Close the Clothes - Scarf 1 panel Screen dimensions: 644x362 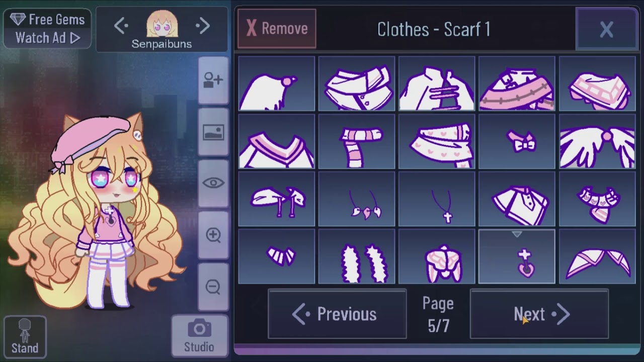606,29
